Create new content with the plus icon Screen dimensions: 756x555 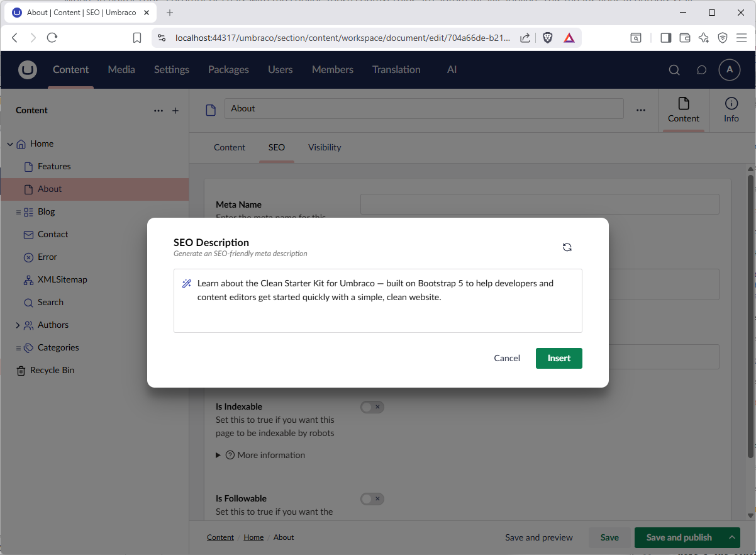tap(175, 110)
